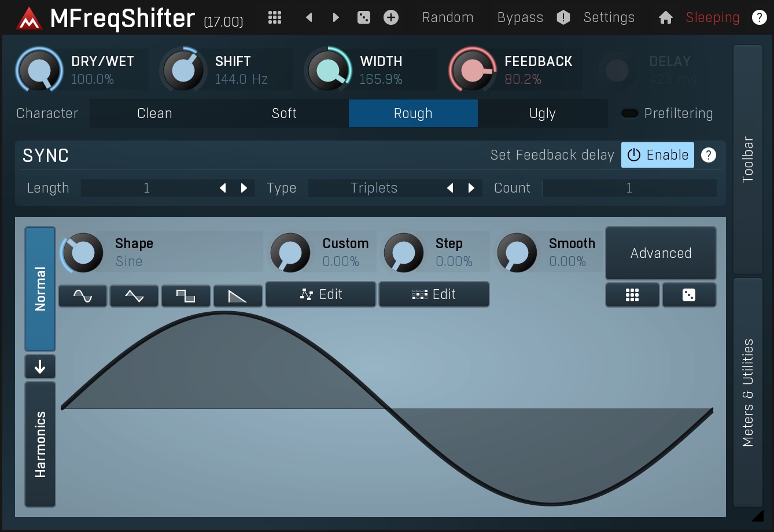
Task: Open the Advanced oscillator settings
Action: (x=661, y=253)
